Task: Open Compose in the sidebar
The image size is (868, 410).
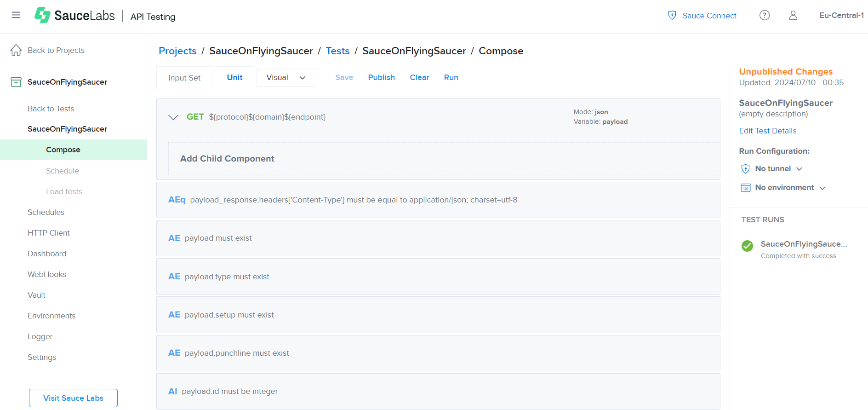Action: 74,150
